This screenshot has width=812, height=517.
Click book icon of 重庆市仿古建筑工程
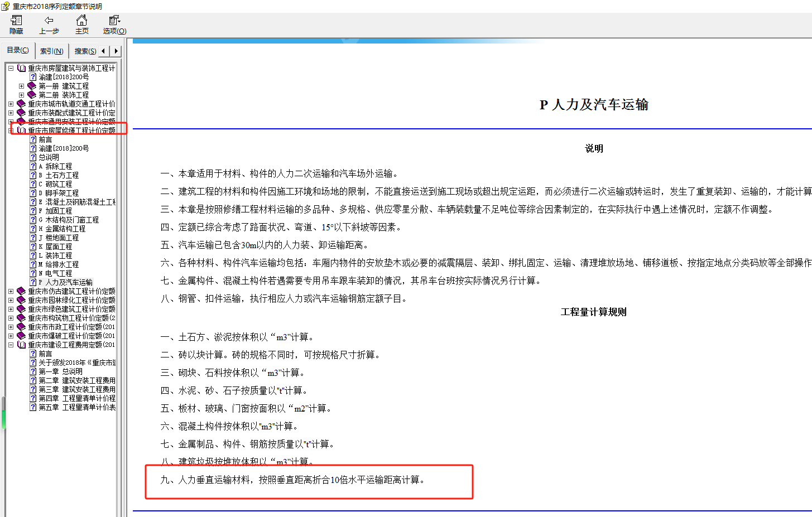coord(21,291)
